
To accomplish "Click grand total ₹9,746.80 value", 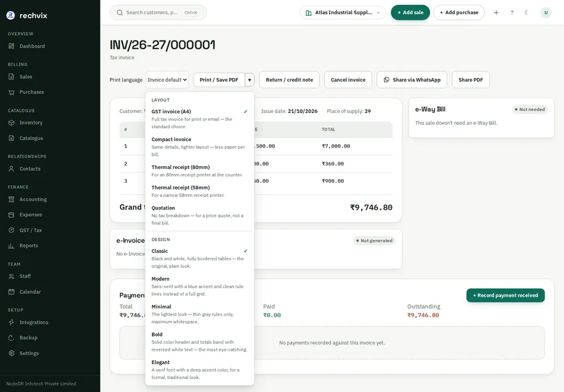I will [x=371, y=207].
